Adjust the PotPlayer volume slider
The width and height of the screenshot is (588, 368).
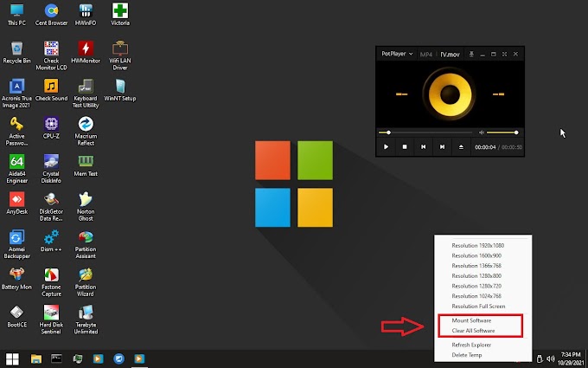[502, 132]
